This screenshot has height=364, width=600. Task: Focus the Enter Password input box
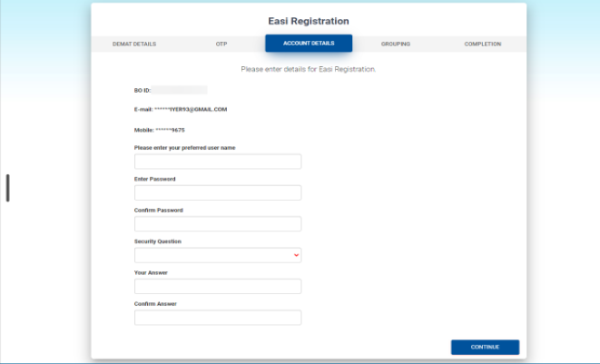pos(218,193)
